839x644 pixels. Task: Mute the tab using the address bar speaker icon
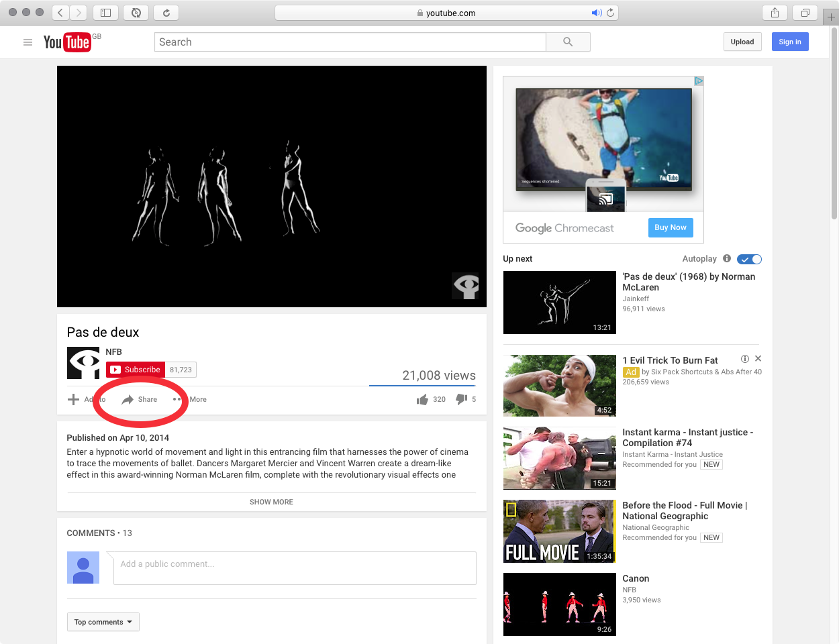point(596,13)
